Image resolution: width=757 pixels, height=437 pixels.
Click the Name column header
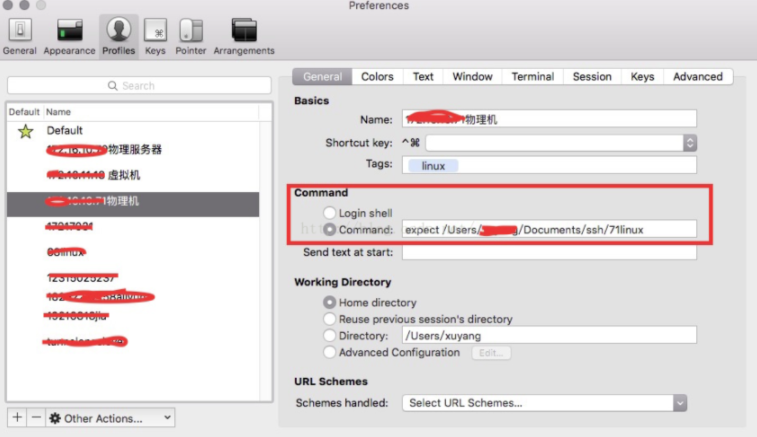151,112
